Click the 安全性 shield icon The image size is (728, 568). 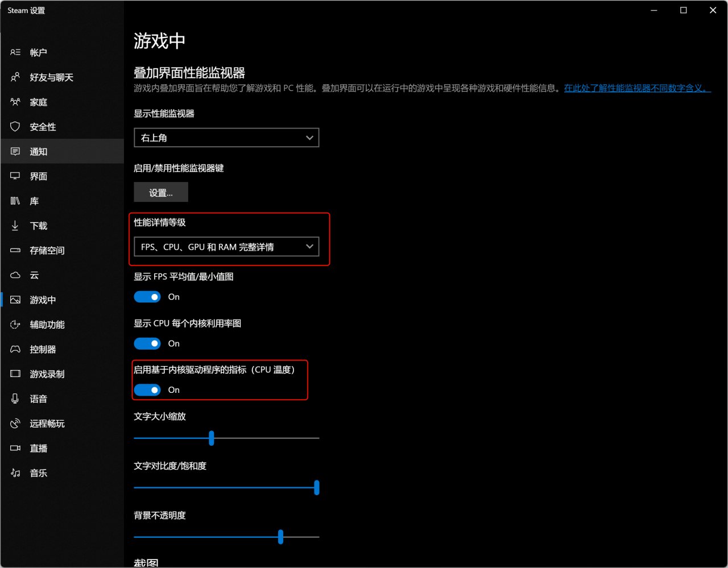click(15, 127)
